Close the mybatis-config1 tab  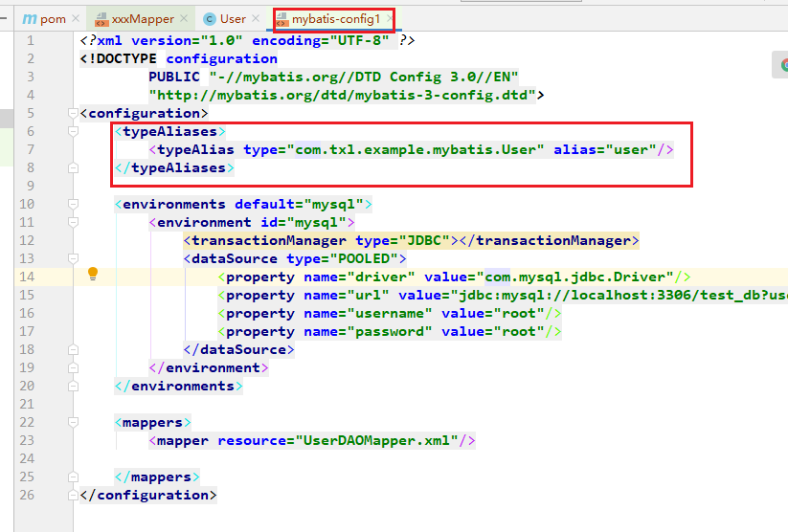coord(390,18)
